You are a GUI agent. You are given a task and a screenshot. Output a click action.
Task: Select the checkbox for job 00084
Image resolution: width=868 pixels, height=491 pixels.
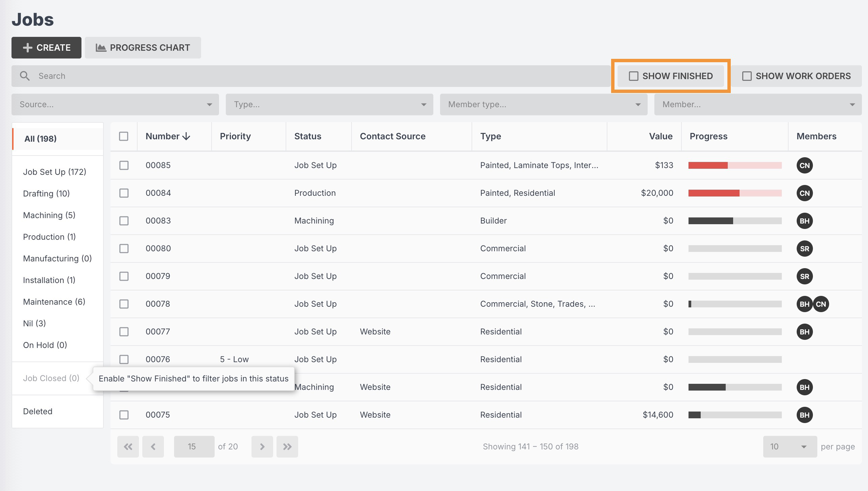pyautogui.click(x=124, y=193)
